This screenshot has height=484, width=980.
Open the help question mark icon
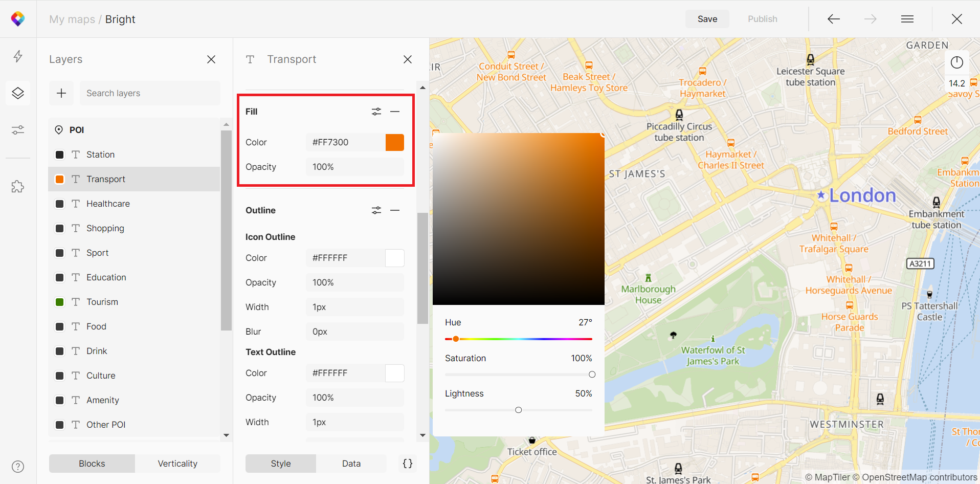(18, 467)
